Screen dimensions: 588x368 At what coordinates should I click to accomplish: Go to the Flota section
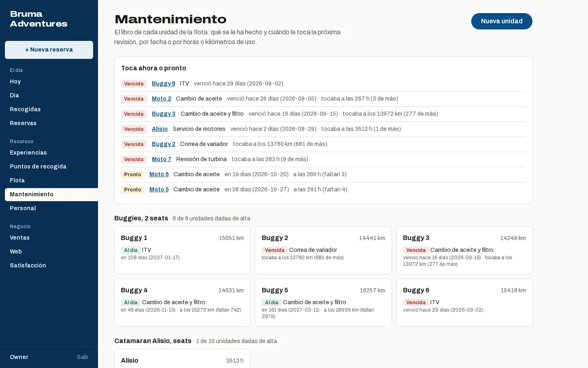[49, 180]
